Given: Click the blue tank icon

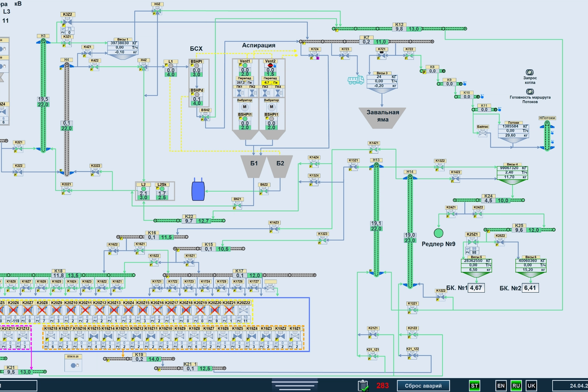Looking at the screenshot, I should [x=198, y=191].
